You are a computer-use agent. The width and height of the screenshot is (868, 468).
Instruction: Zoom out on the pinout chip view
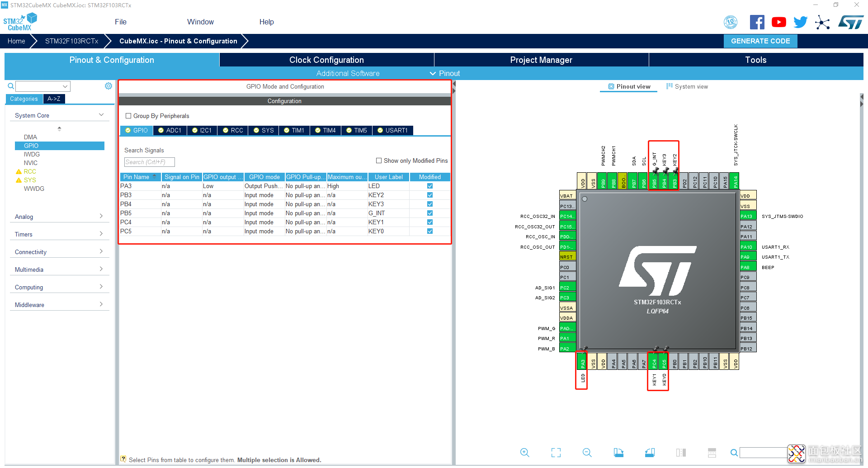[x=587, y=453]
